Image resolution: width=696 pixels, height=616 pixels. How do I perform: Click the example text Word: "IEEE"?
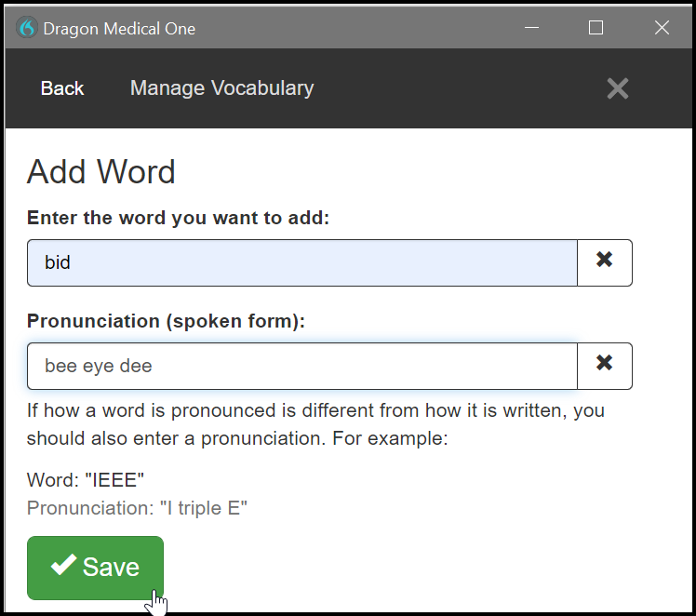click(86, 480)
